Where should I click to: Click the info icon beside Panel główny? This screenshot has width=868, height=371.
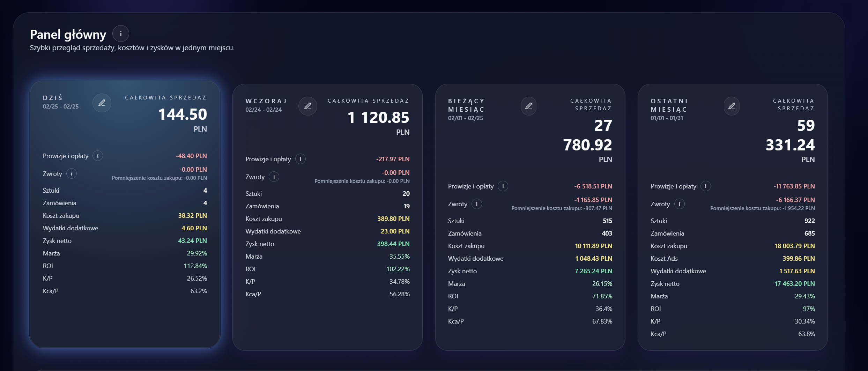tap(121, 34)
